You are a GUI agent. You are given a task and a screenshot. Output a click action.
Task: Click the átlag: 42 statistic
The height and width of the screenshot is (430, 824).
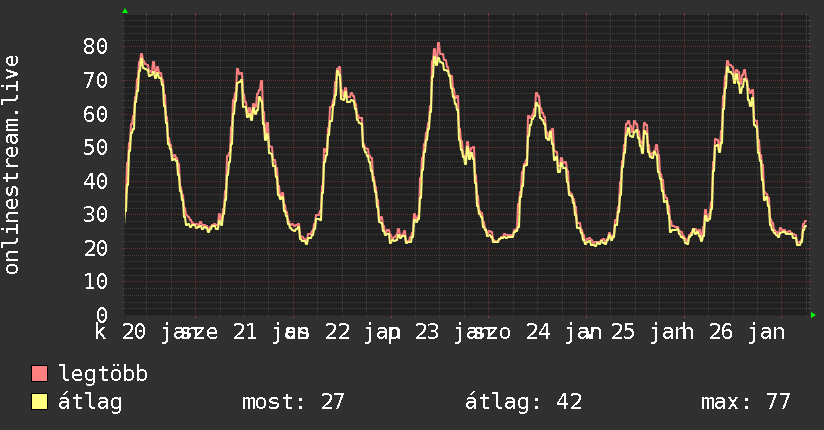523,402
